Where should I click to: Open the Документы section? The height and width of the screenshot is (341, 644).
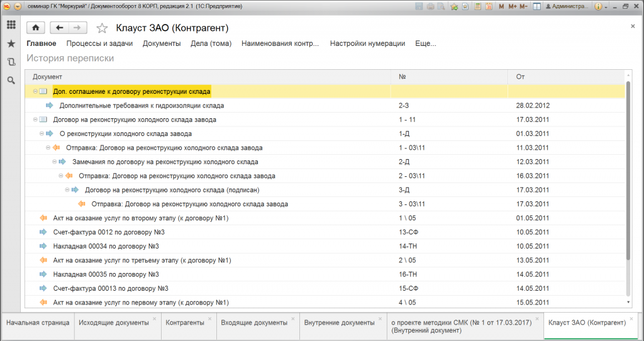162,43
